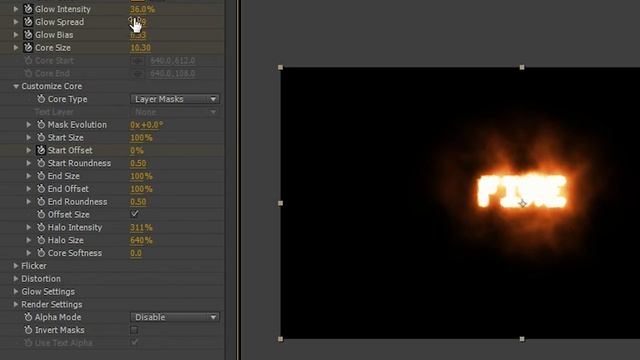Click the End Roundness value 0.50

click(138, 202)
